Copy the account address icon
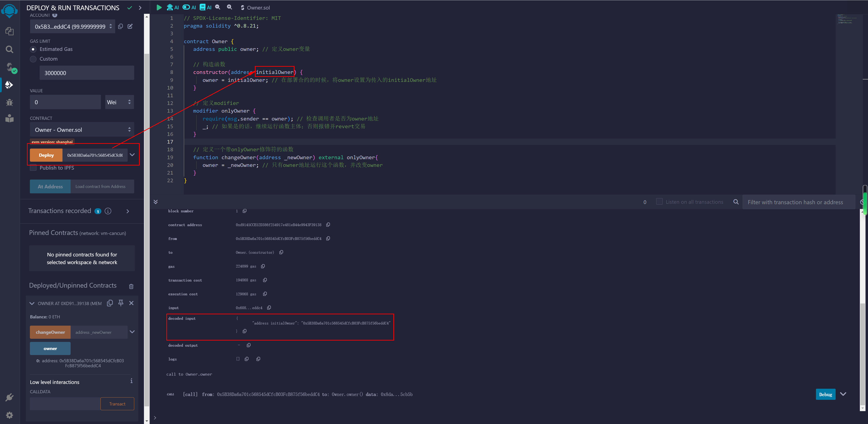 click(120, 26)
